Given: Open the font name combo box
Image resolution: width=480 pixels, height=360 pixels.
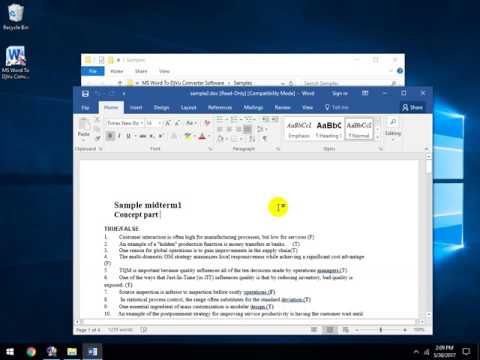Looking at the screenshot, I should pos(125,123).
